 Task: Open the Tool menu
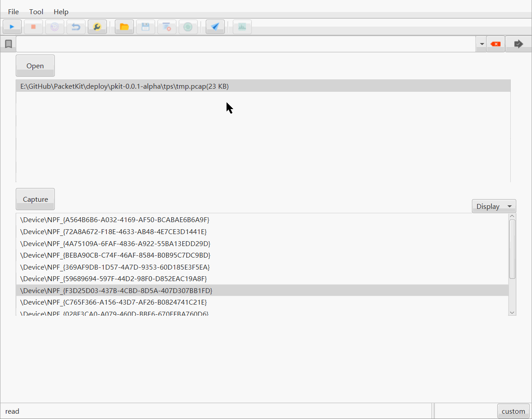tap(36, 12)
